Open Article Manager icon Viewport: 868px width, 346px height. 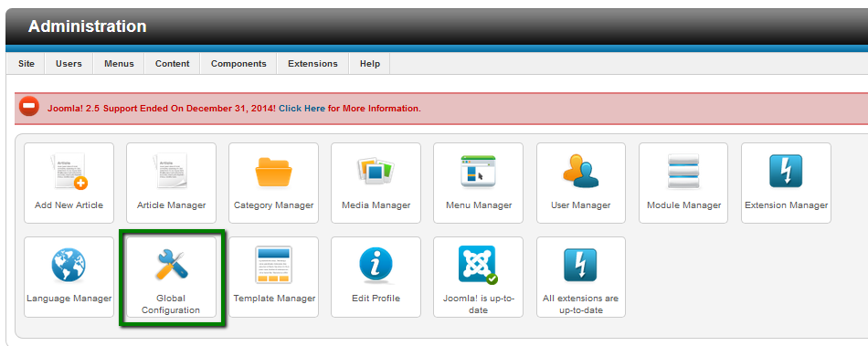(x=171, y=173)
